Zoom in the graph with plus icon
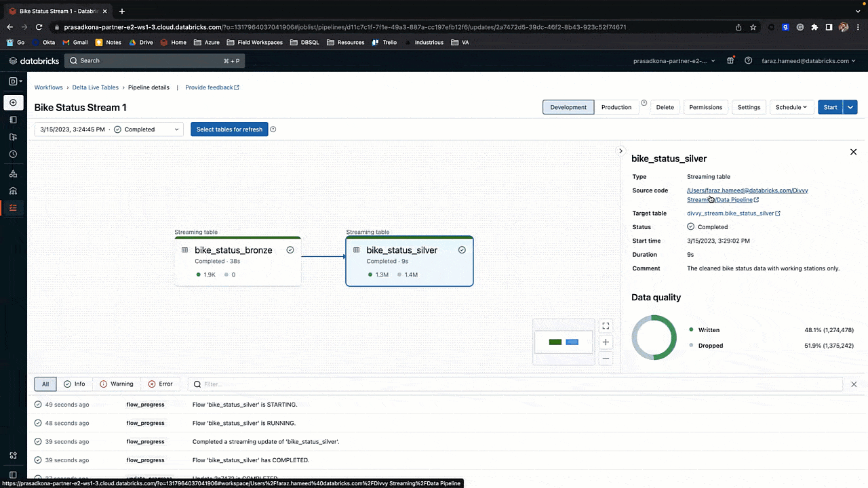 pos(606,342)
